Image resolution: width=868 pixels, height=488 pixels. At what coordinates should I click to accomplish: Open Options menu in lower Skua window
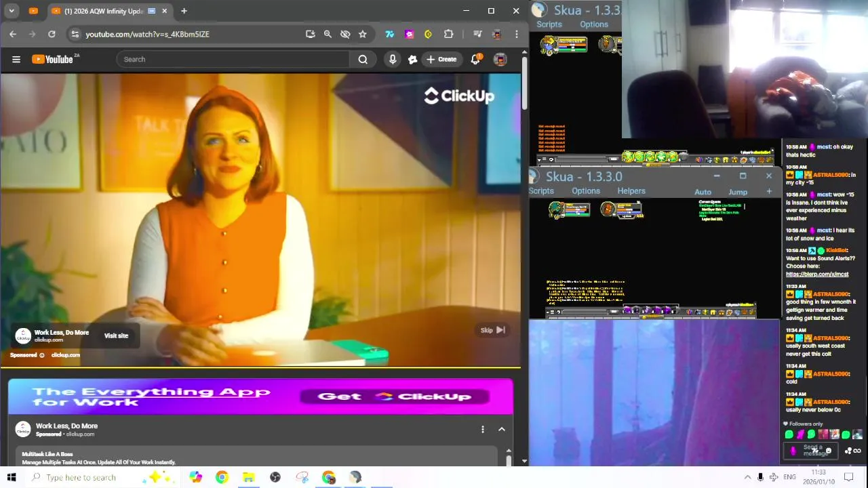tap(586, 191)
